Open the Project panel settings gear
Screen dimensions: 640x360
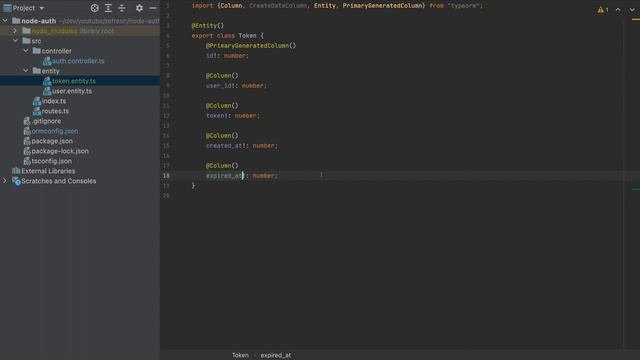(x=139, y=8)
